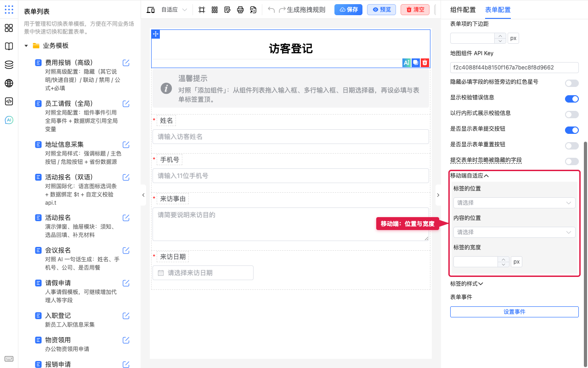Delete the 访客登记 title component via trash icon
The height and width of the screenshot is (368, 588).
point(425,63)
